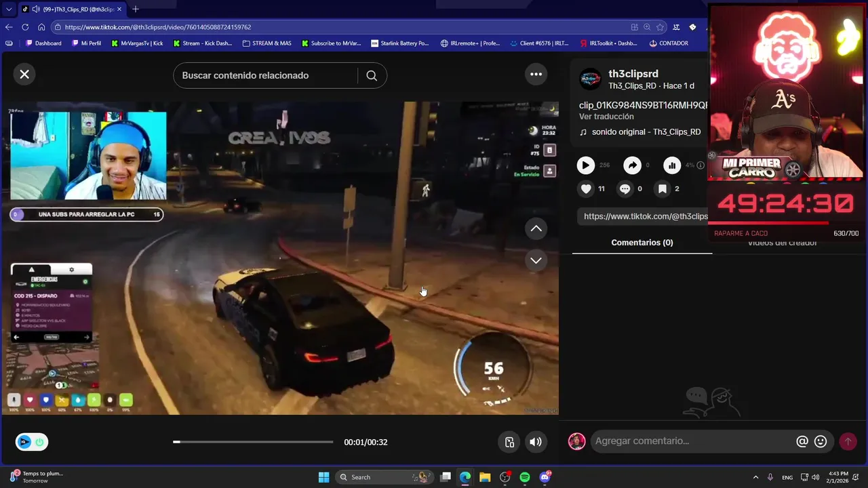Click the share arrow icon
The image size is (868, 488).
(632, 165)
